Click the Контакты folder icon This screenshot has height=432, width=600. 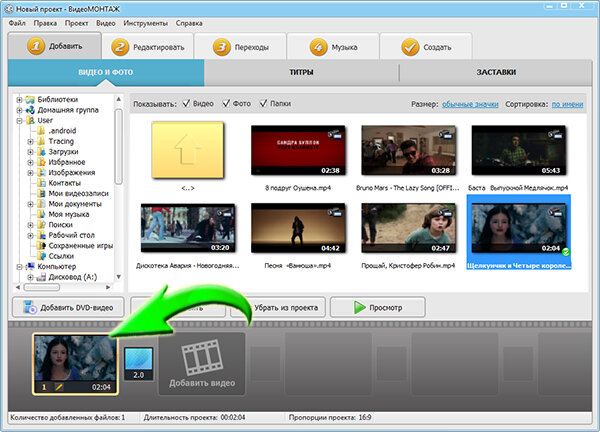(x=41, y=183)
